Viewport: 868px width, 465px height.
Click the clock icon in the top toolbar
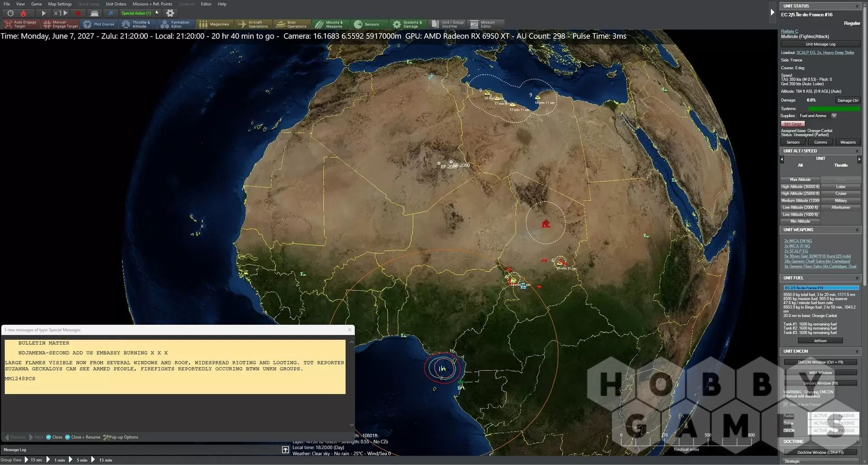click(x=10, y=13)
